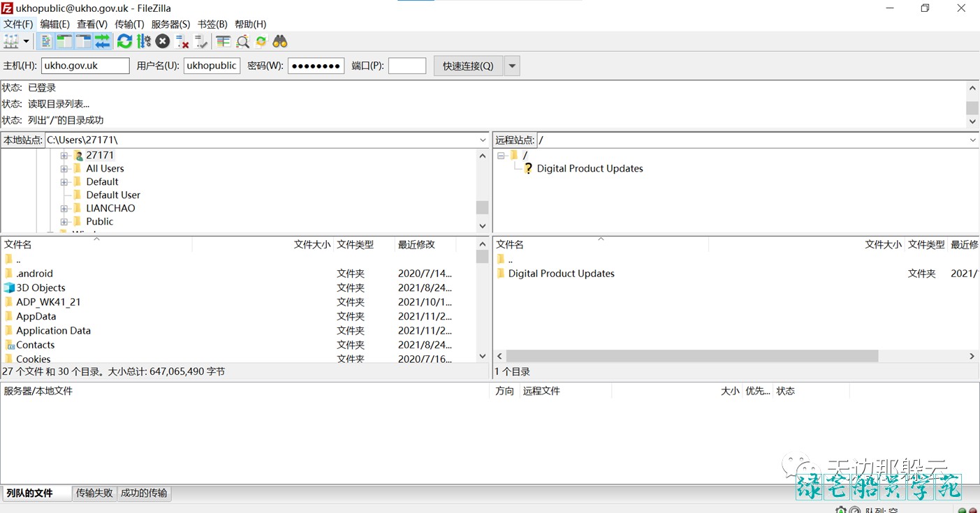
Task: Open the 编辑(E) menu
Action: click(55, 24)
